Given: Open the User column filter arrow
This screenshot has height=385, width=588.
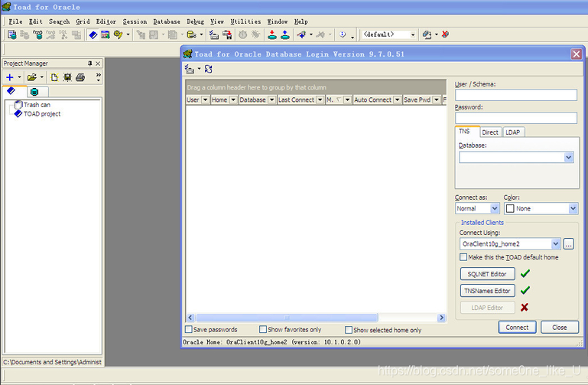Looking at the screenshot, I should 206,100.
